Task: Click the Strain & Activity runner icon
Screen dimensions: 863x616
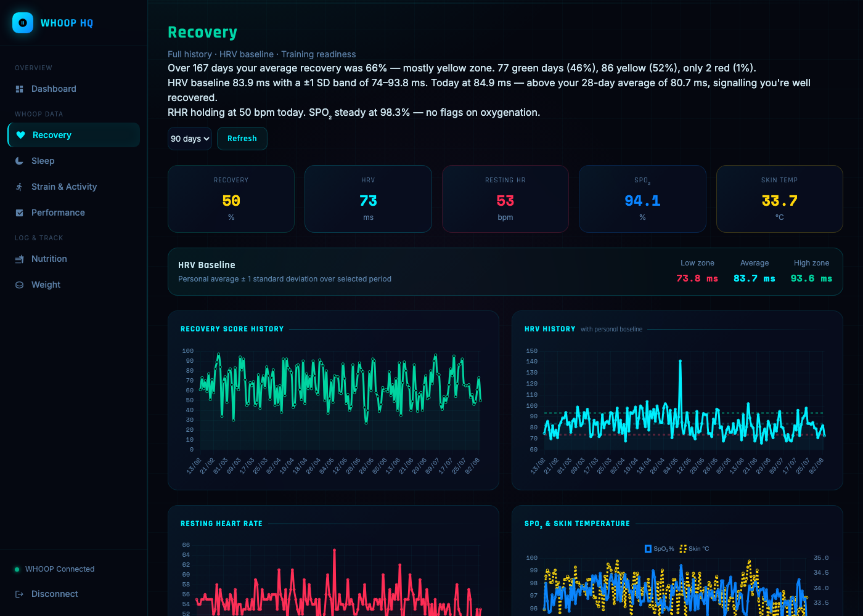Action: click(x=19, y=187)
